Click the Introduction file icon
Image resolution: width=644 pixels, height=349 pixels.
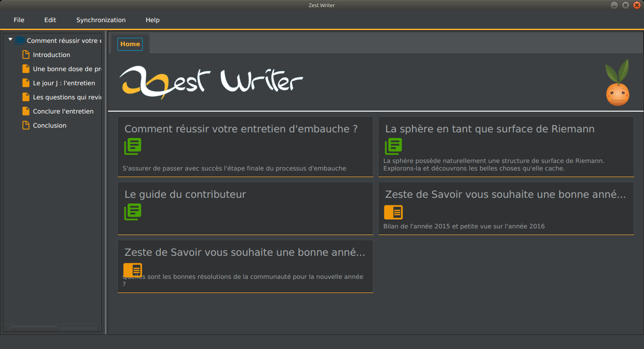[x=26, y=55]
